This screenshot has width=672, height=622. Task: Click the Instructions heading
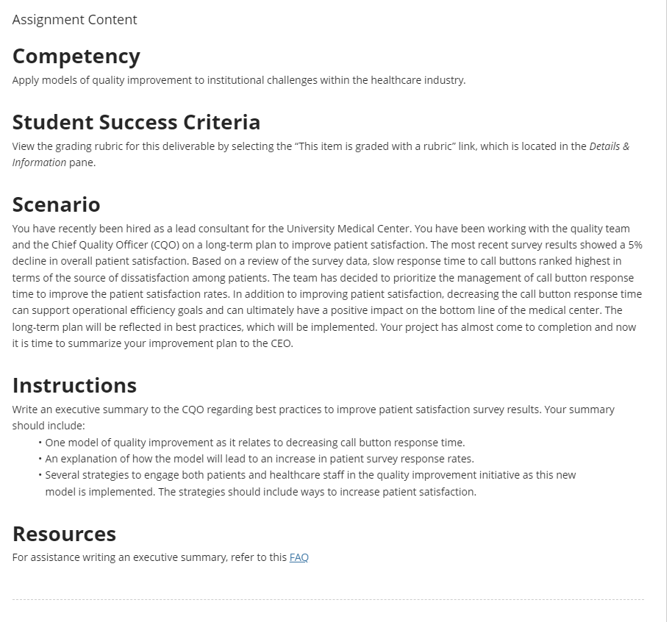point(74,385)
